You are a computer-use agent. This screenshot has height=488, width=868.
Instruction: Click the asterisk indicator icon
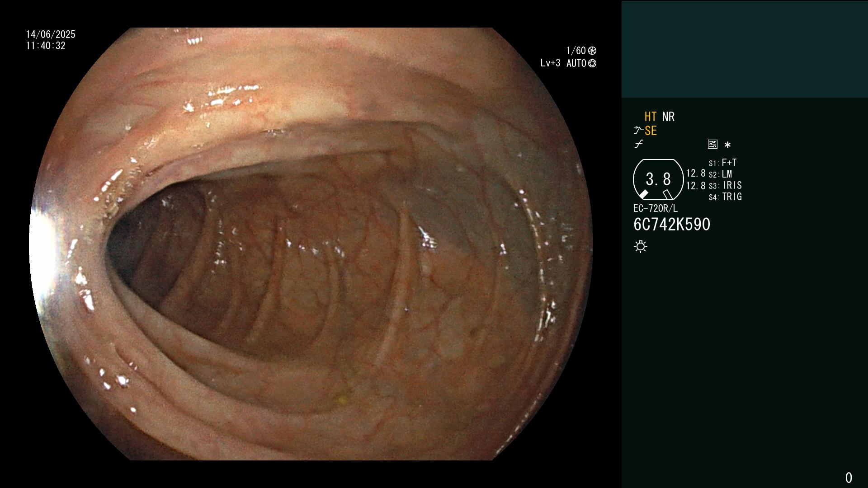point(727,145)
